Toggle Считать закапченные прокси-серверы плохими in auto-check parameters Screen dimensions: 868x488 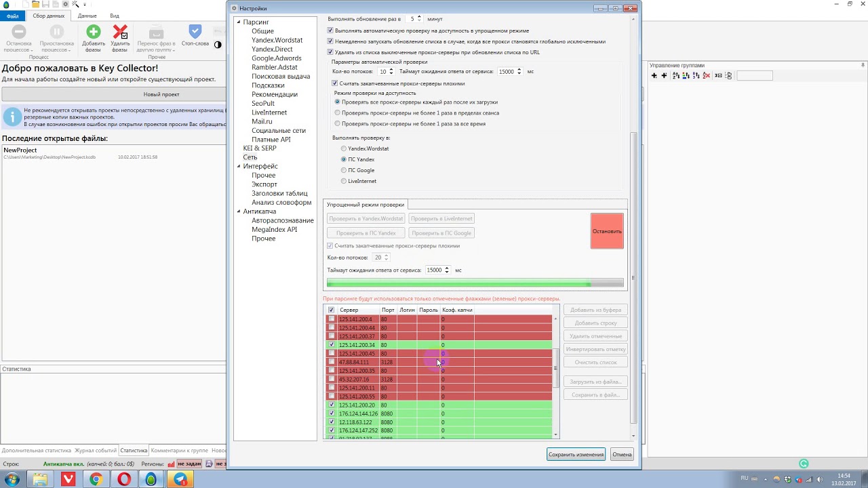coord(334,83)
